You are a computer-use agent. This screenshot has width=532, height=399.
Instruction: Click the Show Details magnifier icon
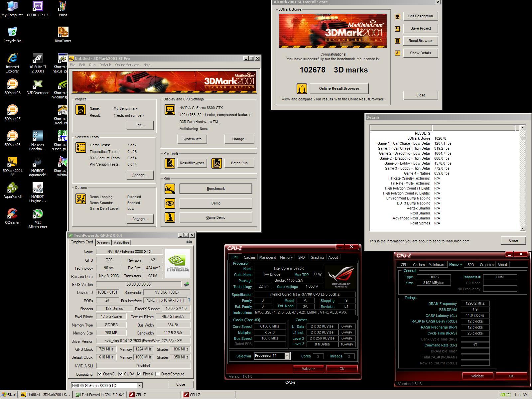coord(397,53)
